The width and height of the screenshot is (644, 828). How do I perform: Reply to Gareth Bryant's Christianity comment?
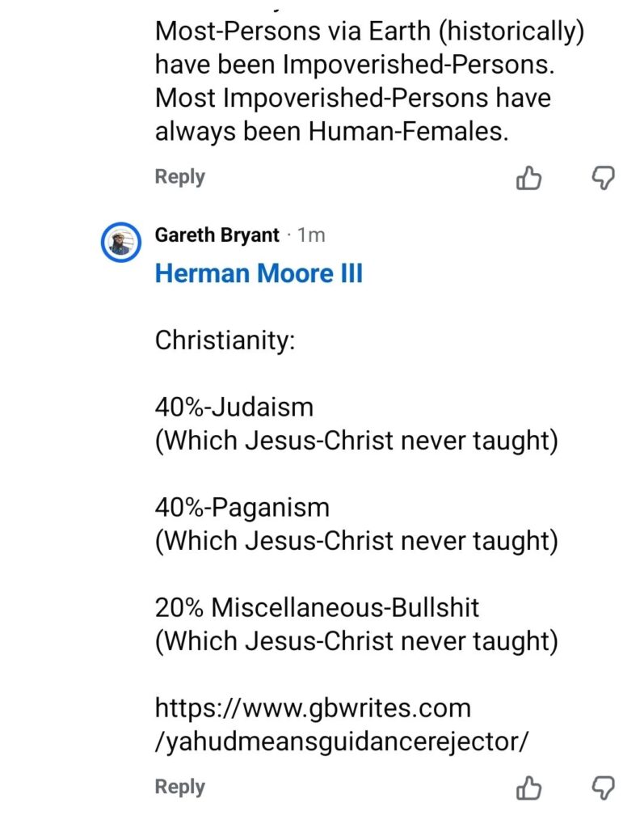(x=179, y=786)
